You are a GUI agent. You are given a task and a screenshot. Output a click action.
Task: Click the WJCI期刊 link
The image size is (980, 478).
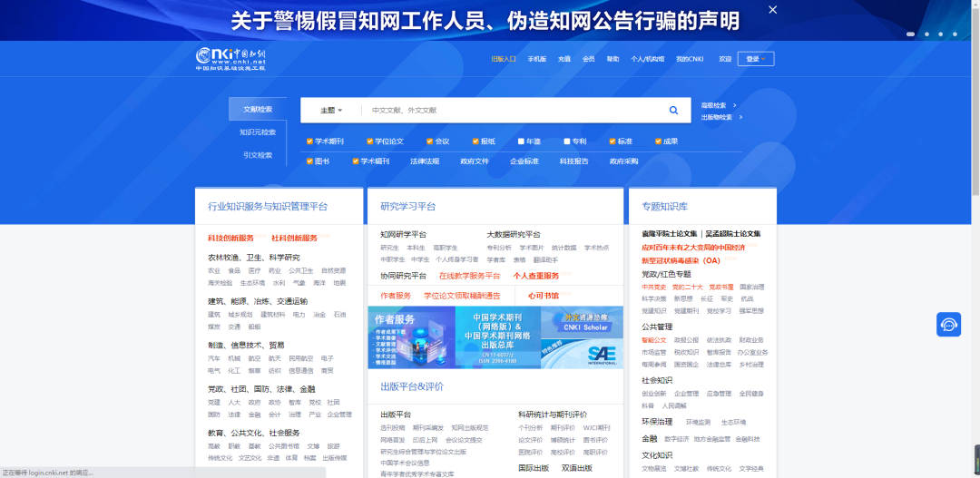[x=596, y=428]
